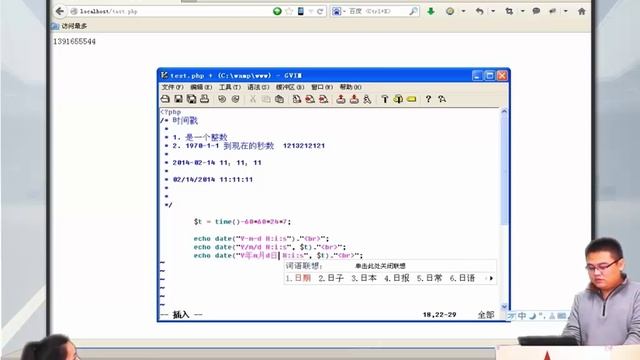
Task: Go back using the browser back arrow
Action: (x=60, y=11)
